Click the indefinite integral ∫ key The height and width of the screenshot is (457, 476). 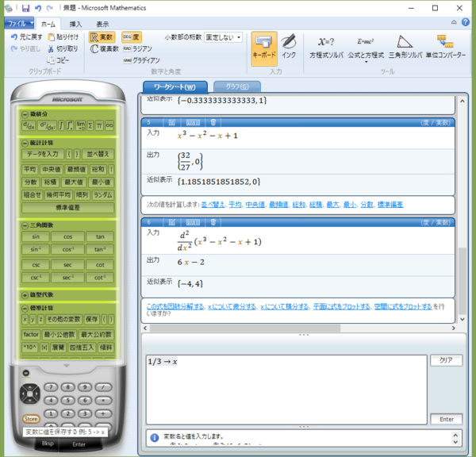tap(61, 125)
